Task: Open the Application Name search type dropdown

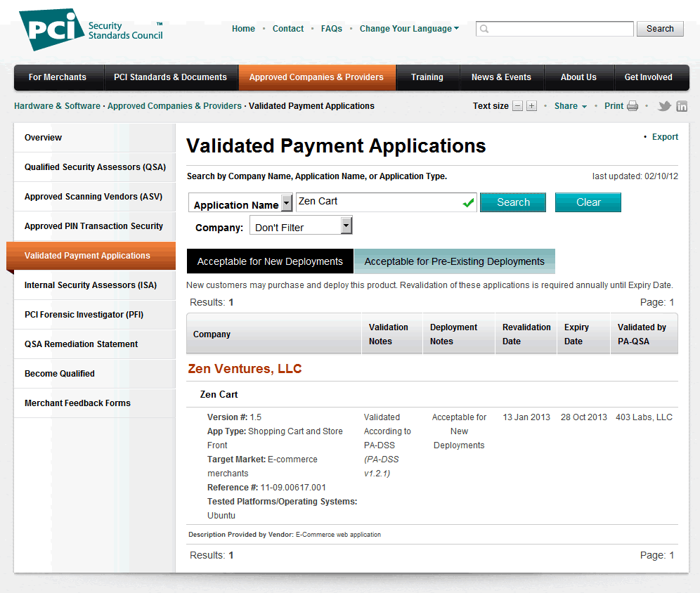Action: (x=286, y=204)
